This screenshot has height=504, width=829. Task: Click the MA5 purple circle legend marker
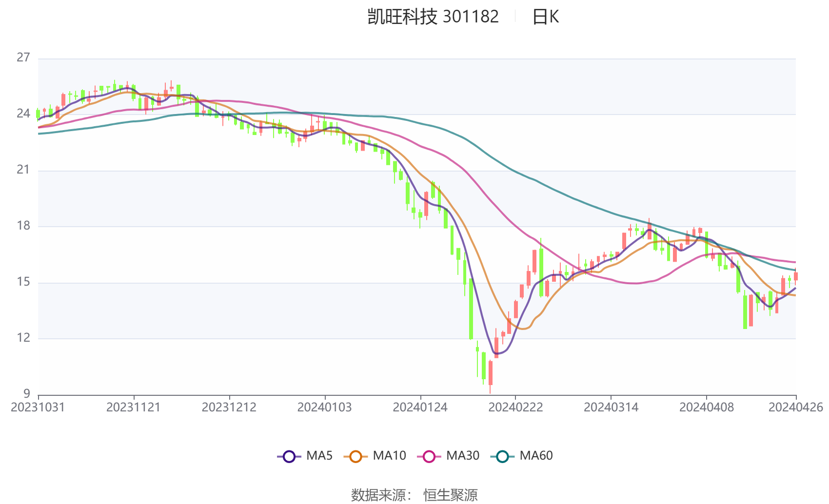(289, 456)
